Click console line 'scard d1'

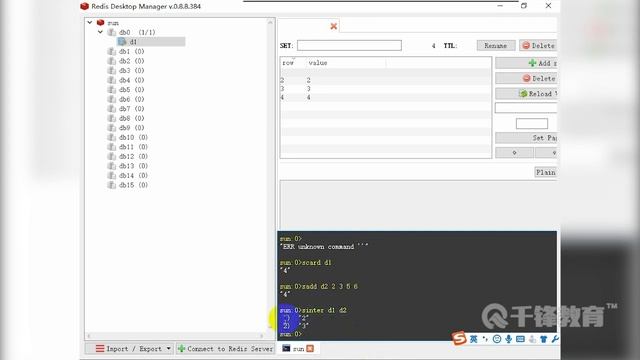[306, 262]
